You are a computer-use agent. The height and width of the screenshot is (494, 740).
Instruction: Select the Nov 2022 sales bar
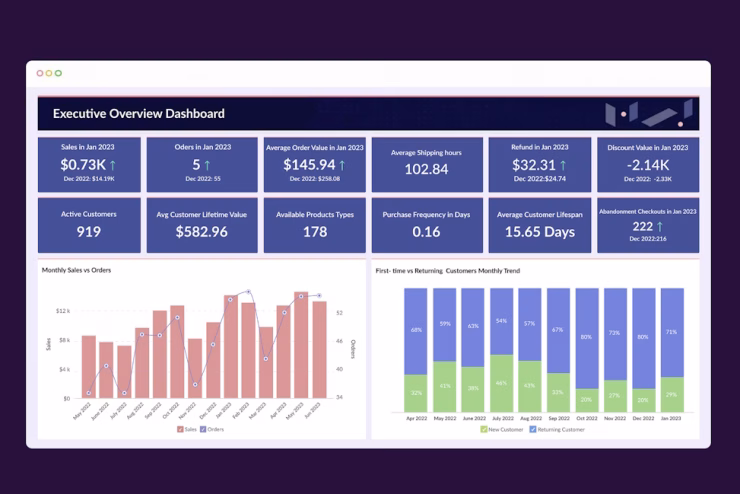pyautogui.click(x=195, y=368)
